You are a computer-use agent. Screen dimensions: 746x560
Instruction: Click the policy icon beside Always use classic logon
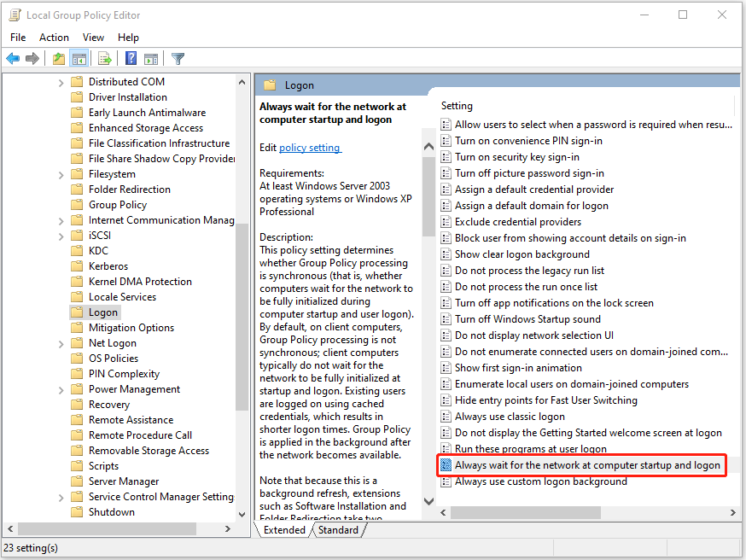[446, 417]
